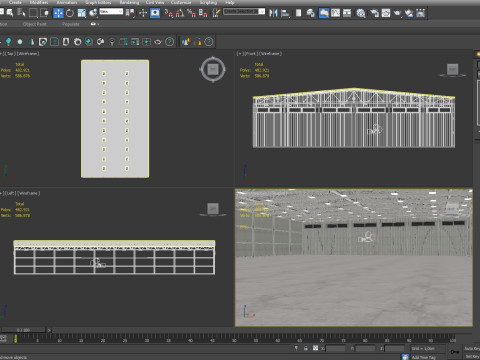
Task: Click the Y coordinate input field
Action: click(x=365, y=348)
